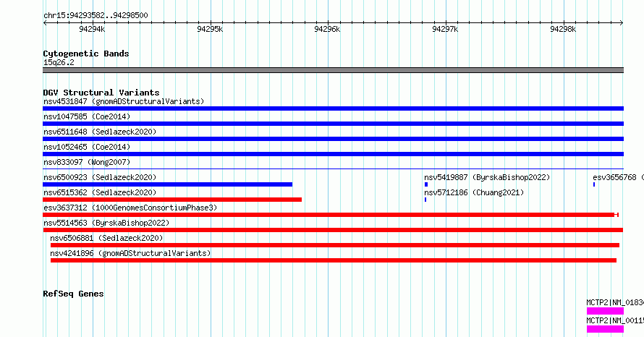Click the 94294k ruler tick label
Viewport: 644px width, 337px height.
click(x=92, y=29)
